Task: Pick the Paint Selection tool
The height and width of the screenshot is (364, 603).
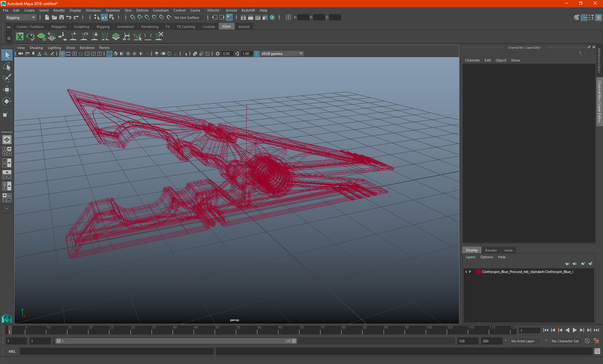Action: click(x=7, y=78)
